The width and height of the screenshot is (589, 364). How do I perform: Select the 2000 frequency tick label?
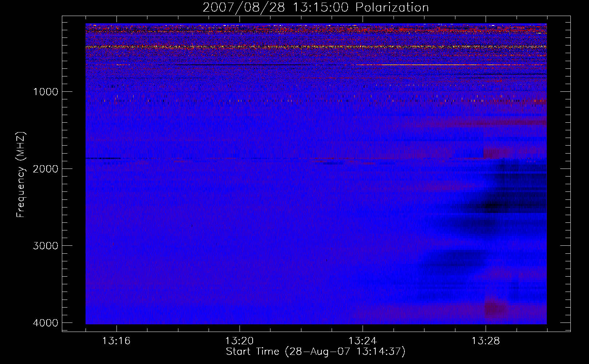pyautogui.click(x=46, y=169)
